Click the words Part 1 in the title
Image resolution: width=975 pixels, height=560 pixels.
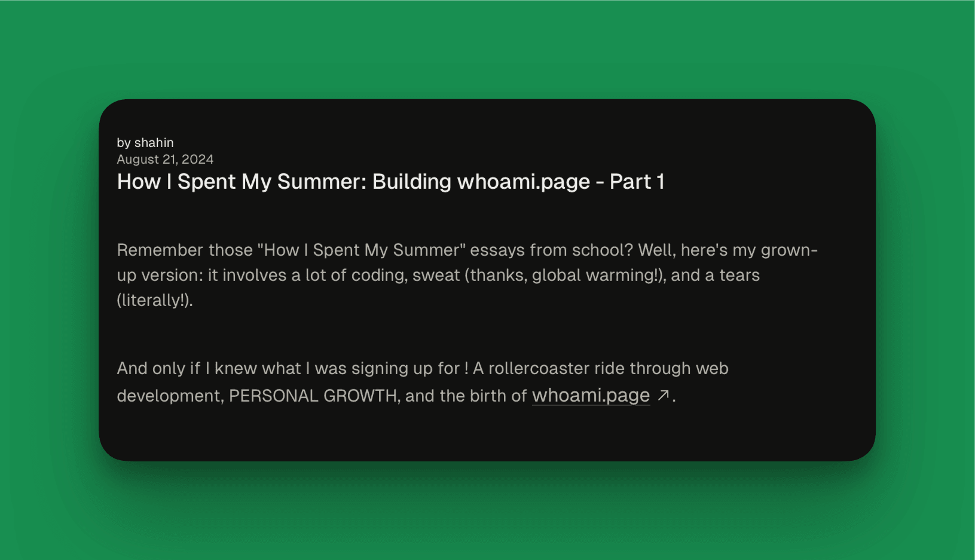point(637,182)
